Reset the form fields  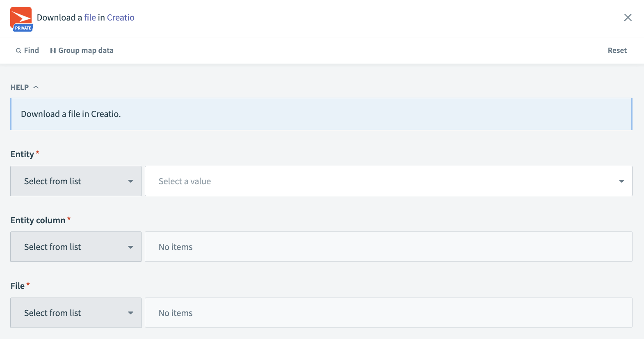(x=617, y=50)
